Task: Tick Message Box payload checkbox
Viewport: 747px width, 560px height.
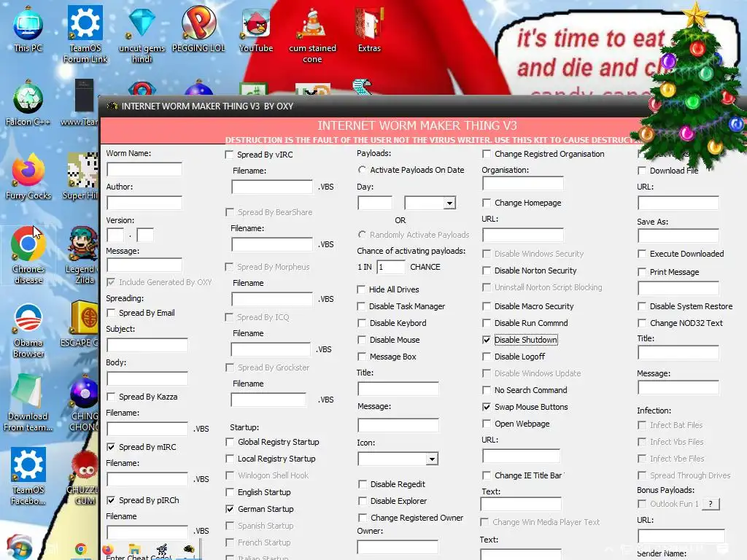Action: pyautogui.click(x=362, y=357)
